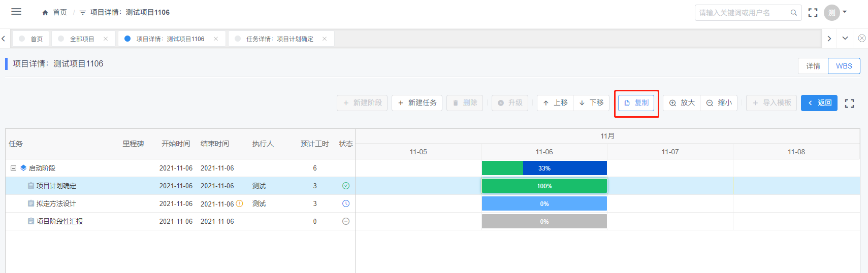Click the stage layers icon beside 启动阶段
868x273 pixels.
point(23,168)
